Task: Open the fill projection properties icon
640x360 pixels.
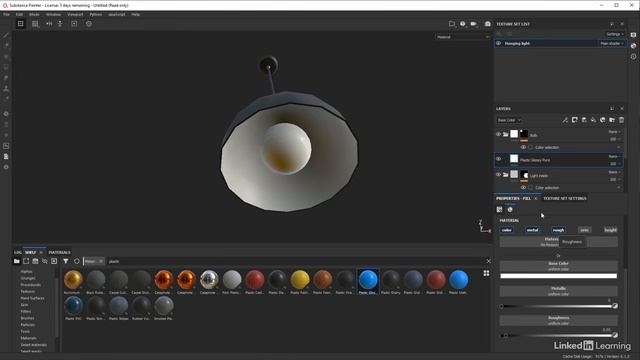Action: (499, 209)
